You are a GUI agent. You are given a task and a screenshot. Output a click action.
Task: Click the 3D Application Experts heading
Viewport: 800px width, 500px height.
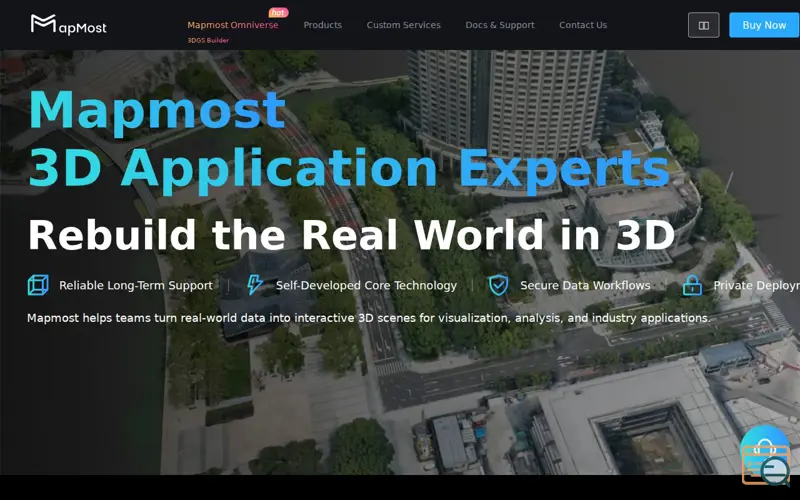(x=349, y=170)
